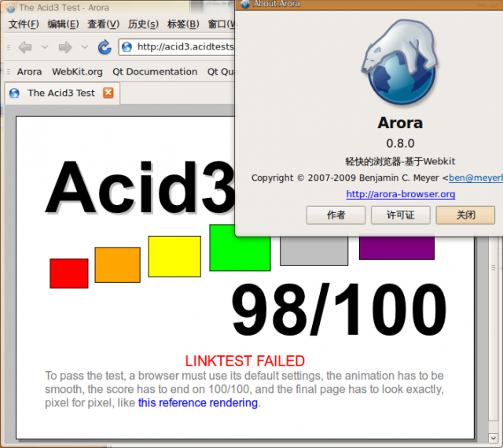
Task: Open the back history dropdown arrow
Action: click(x=45, y=47)
